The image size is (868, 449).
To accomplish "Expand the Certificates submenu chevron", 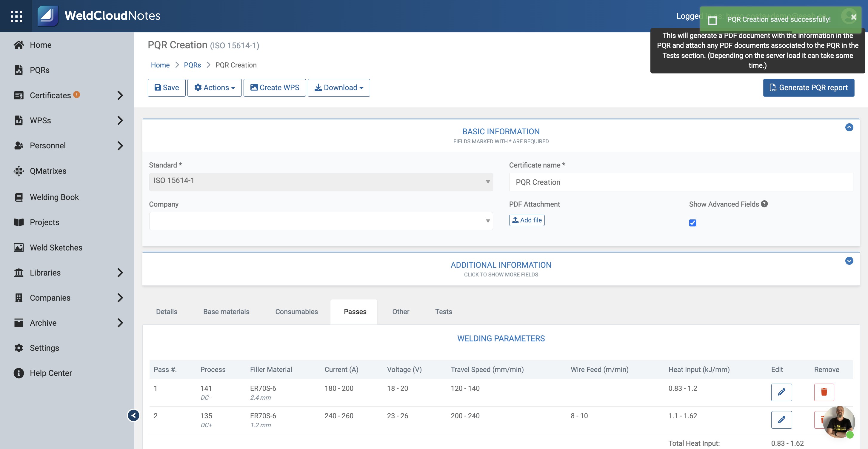I will [120, 96].
